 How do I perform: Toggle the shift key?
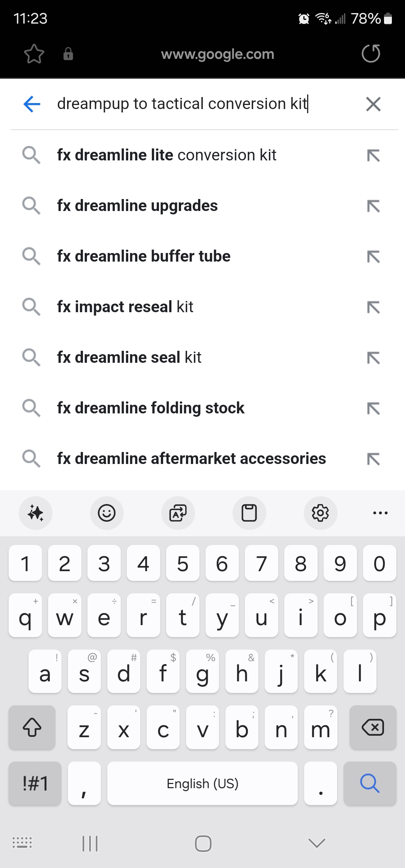pos(32,727)
